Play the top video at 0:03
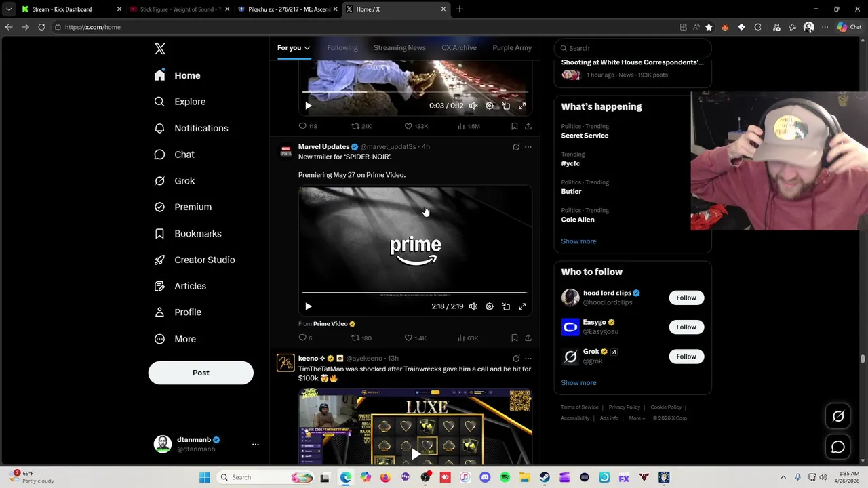Screen dimensions: 868x488 point(309,106)
